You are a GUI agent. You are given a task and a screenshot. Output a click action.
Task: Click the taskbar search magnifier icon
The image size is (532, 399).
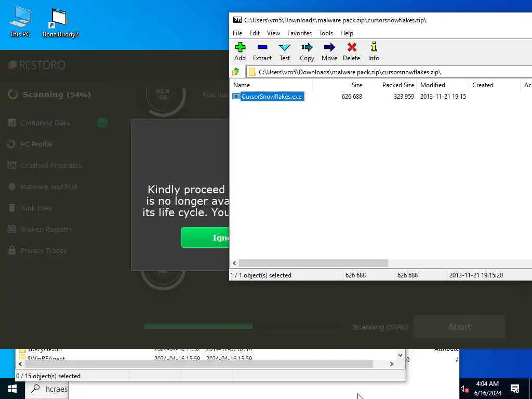click(x=36, y=389)
